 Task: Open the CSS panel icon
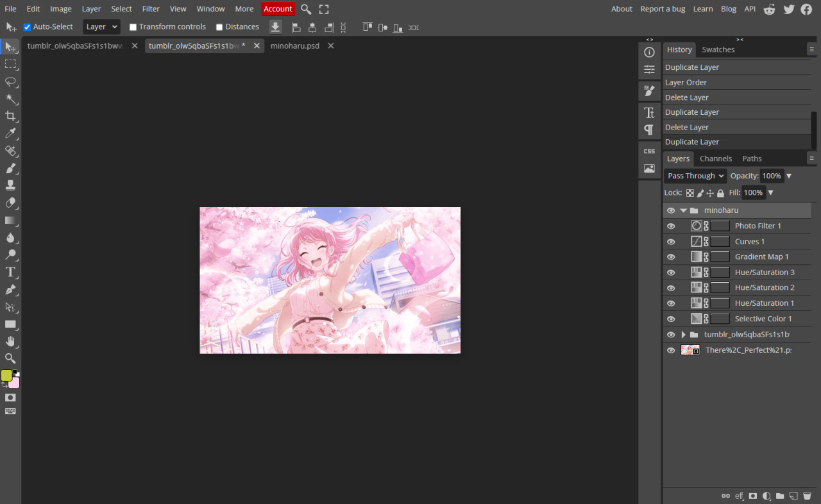649,151
